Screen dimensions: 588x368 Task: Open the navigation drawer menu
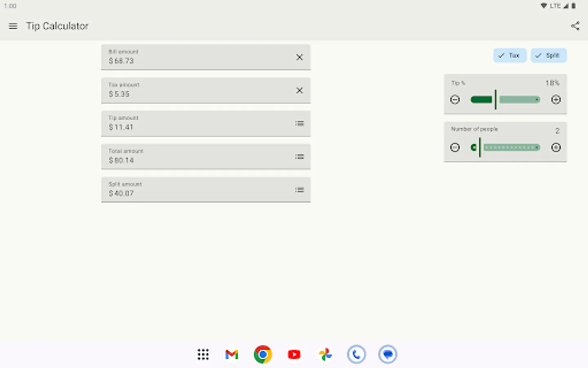(13, 26)
